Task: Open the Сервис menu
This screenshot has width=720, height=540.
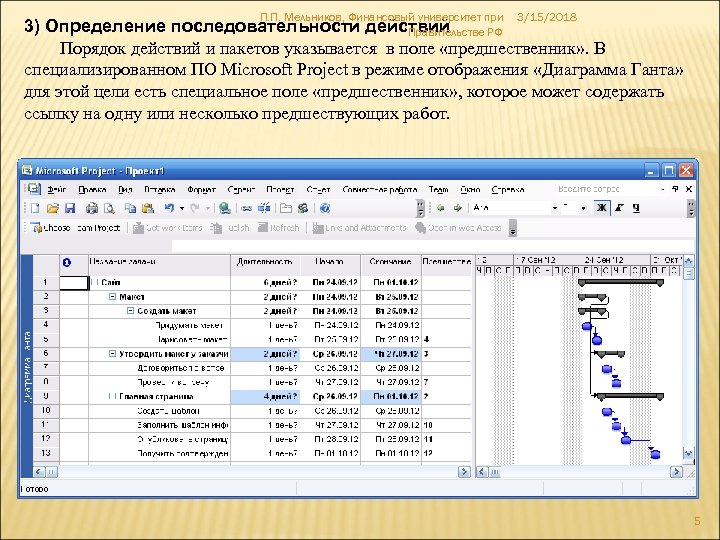Action: coord(241,189)
